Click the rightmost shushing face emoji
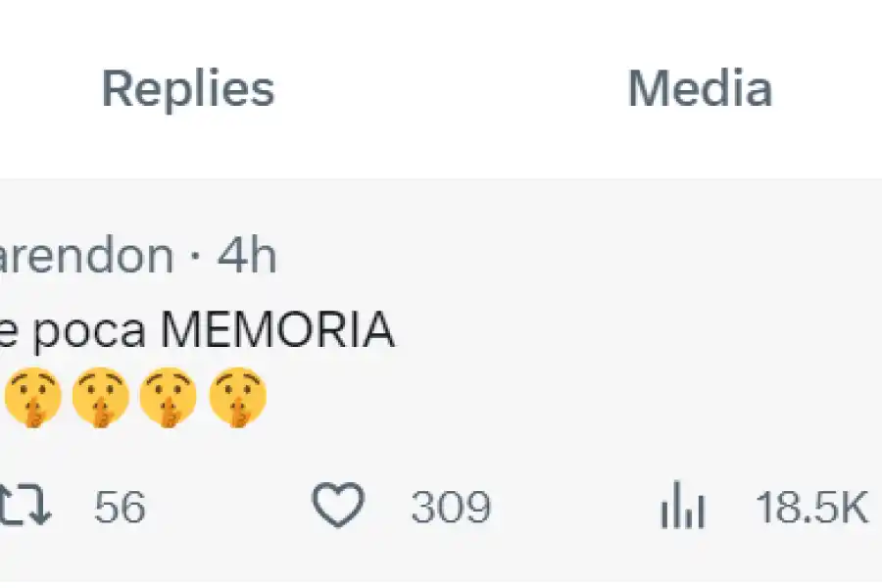 tap(237, 398)
